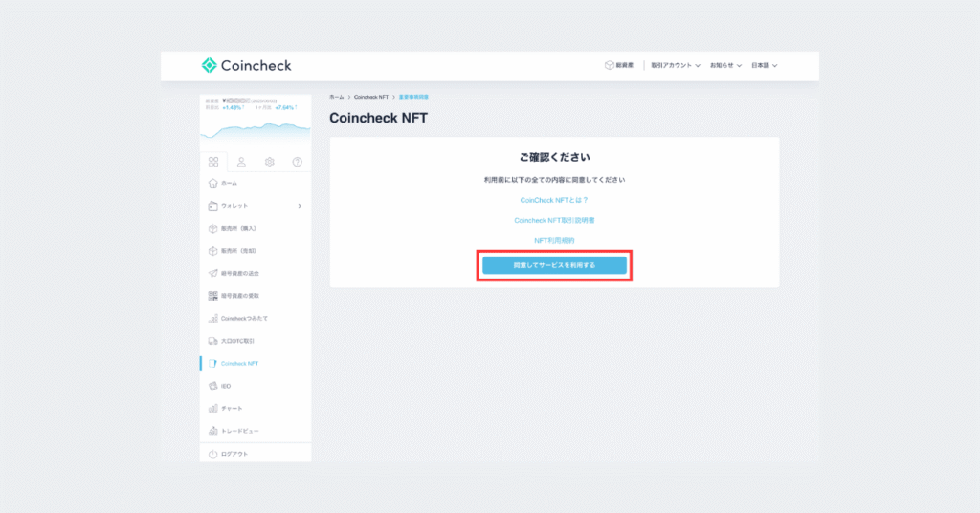Open the 日本語 language dropdown
This screenshot has width=980, height=513.
pyautogui.click(x=765, y=65)
